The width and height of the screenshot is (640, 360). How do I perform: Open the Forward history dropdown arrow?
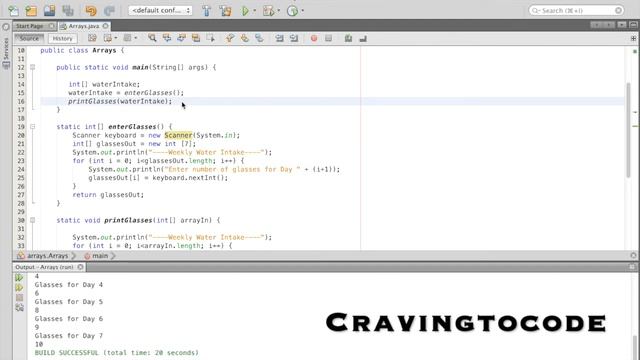click(x=136, y=38)
